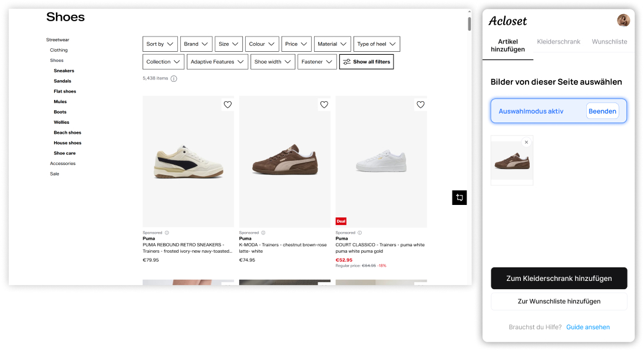Click the €52.95 sale price
Viewport: 644px width, 351px height.
point(344,260)
